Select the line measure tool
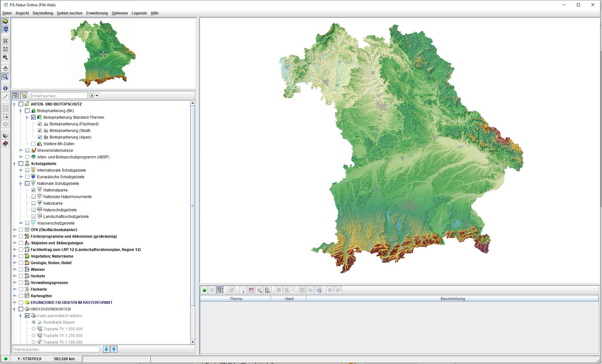The height and width of the screenshot is (364, 602). point(5,96)
